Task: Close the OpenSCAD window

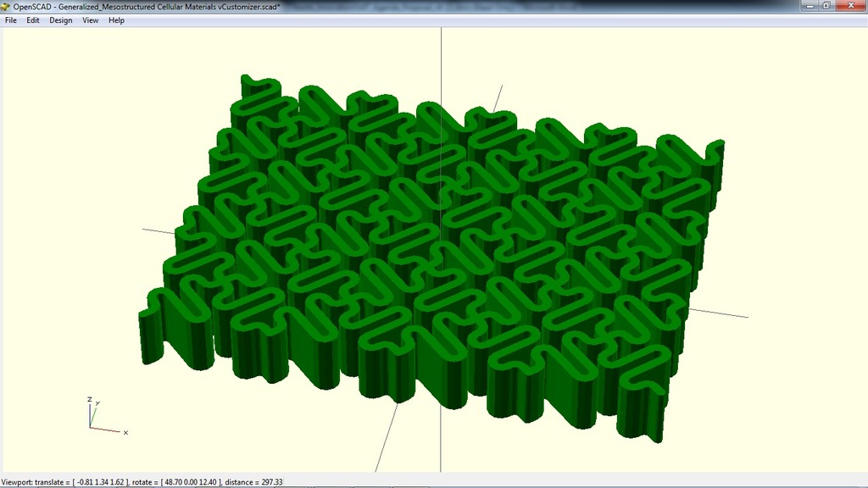Action: coord(851,6)
